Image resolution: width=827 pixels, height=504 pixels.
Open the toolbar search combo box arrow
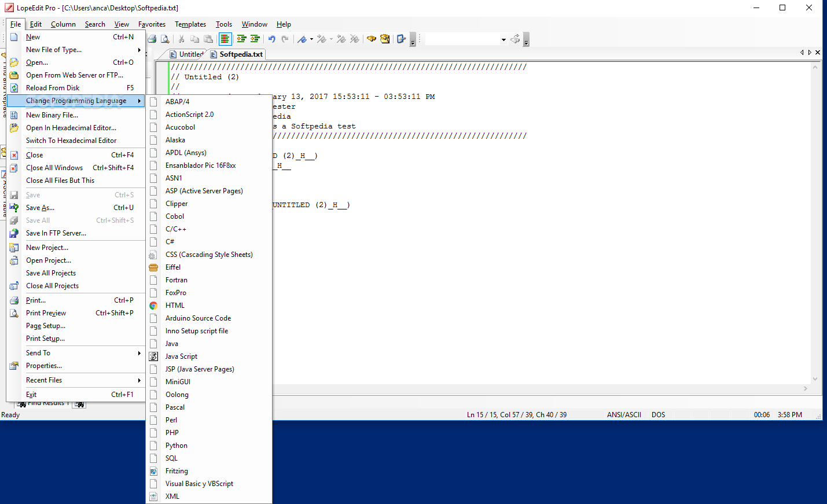[x=503, y=39]
